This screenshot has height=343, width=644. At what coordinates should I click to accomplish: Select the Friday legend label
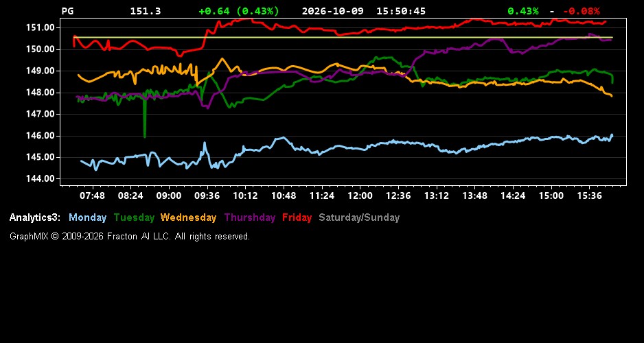tap(297, 218)
